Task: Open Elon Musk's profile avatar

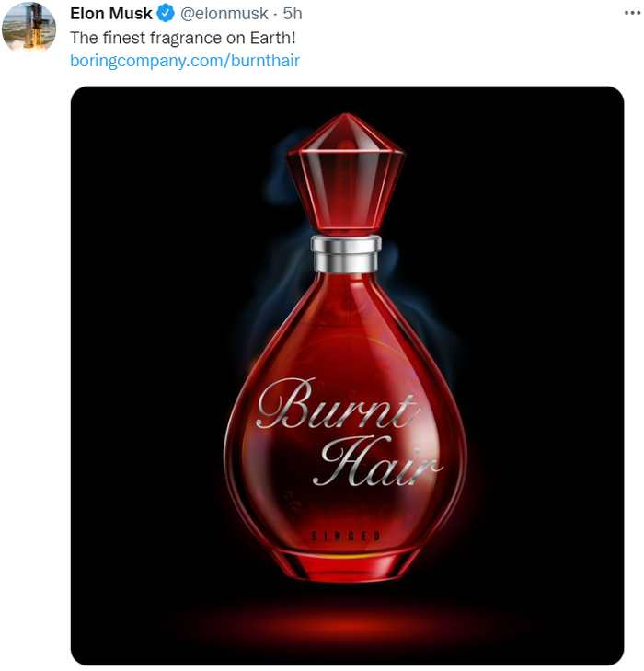Action: 29,27
